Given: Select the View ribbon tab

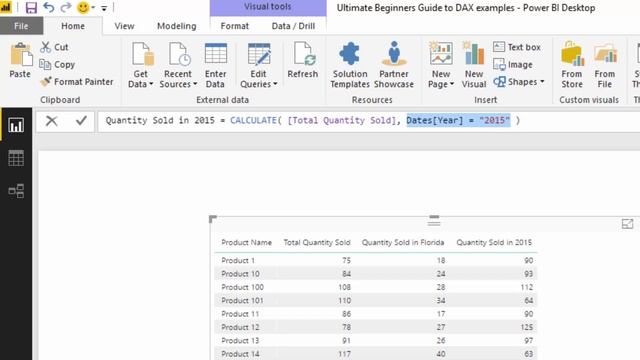Looking at the screenshot, I should (124, 26).
